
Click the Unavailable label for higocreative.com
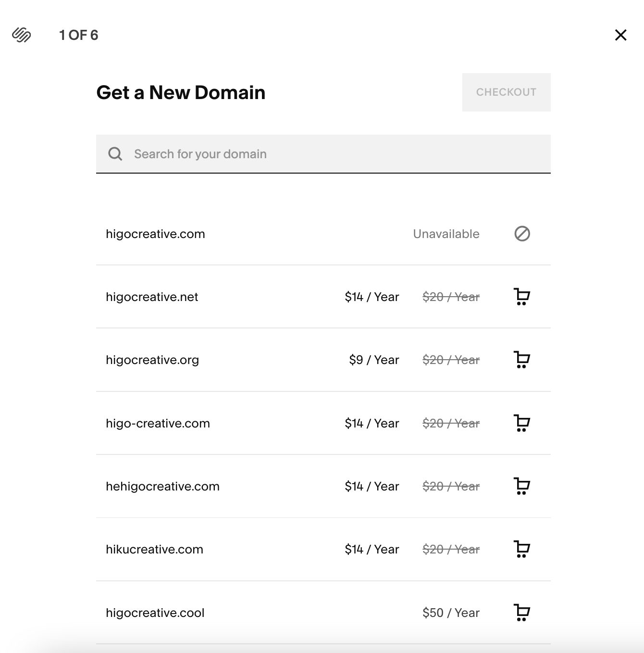click(x=446, y=234)
